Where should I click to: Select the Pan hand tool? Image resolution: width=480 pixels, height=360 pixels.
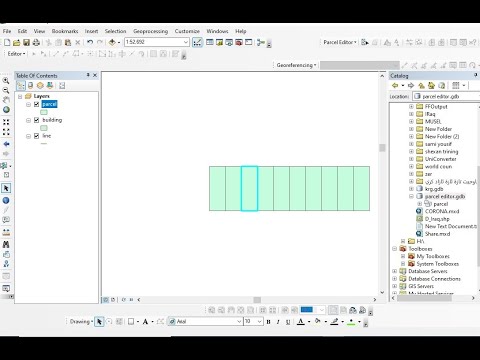coord(6,100)
